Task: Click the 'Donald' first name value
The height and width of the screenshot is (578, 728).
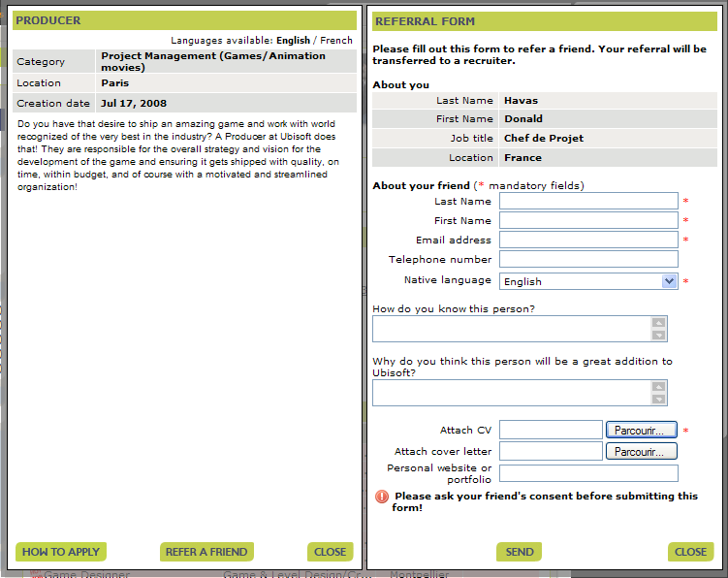Action: point(523,119)
